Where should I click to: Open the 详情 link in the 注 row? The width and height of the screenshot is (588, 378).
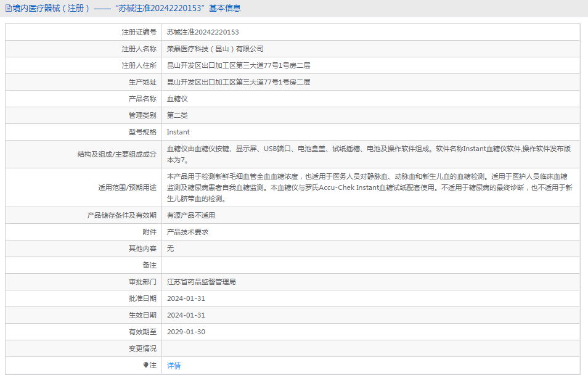click(x=174, y=366)
